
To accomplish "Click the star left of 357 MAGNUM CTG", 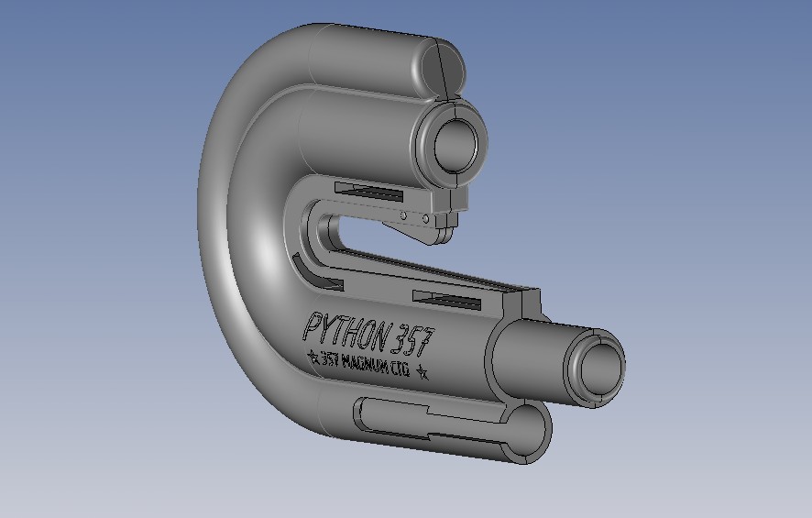I will tap(313, 357).
